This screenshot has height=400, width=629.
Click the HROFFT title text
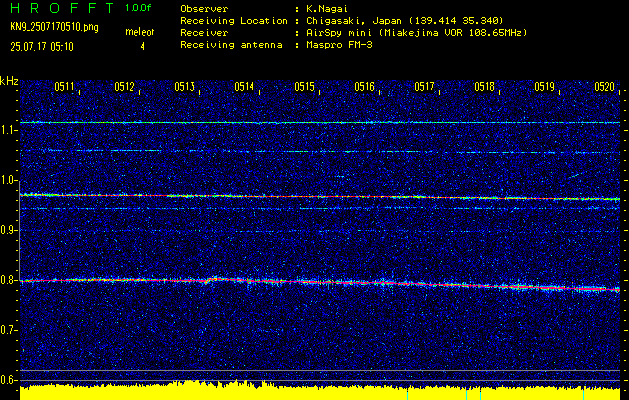[63, 8]
